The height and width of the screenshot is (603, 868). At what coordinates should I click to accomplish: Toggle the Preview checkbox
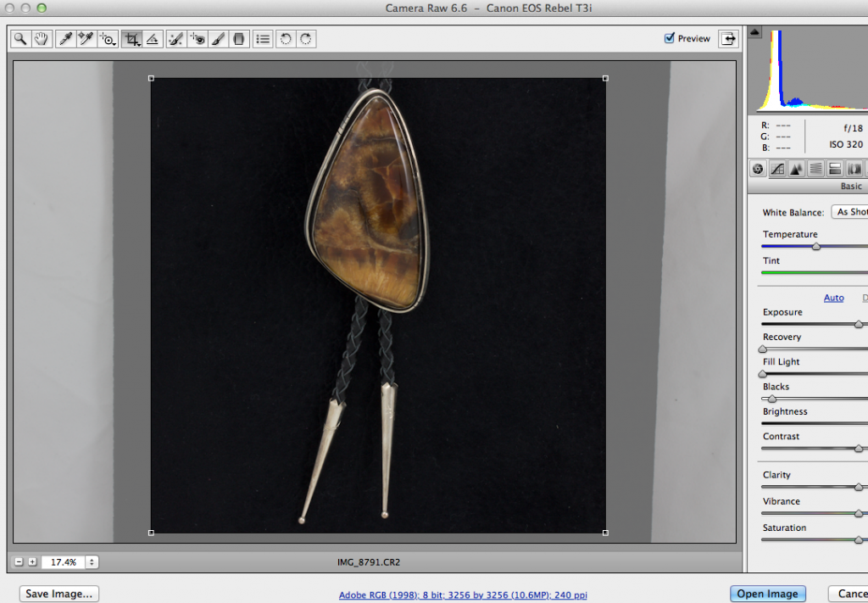tap(669, 38)
